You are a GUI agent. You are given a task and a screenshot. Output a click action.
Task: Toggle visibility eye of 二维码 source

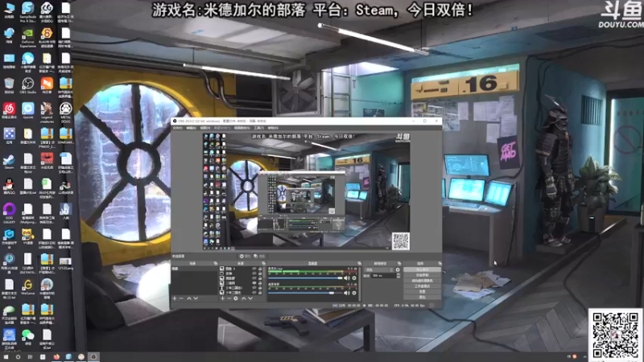pyautogui.click(x=254, y=283)
